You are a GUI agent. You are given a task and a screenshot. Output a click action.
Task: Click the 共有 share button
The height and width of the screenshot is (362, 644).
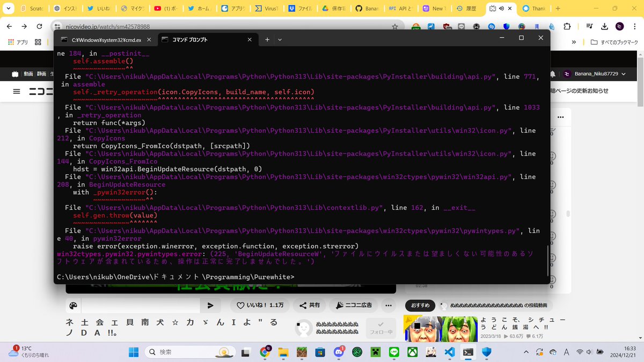tap(310, 305)
